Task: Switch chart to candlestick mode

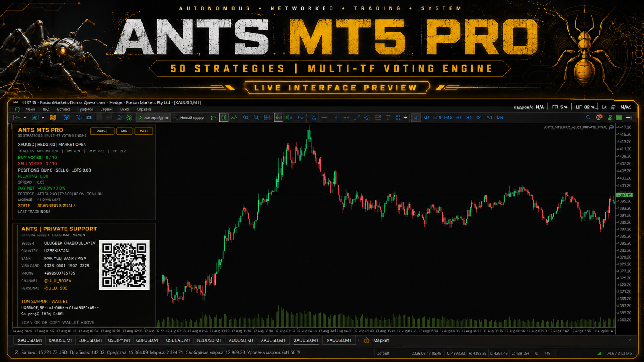Action: (224, 118)
